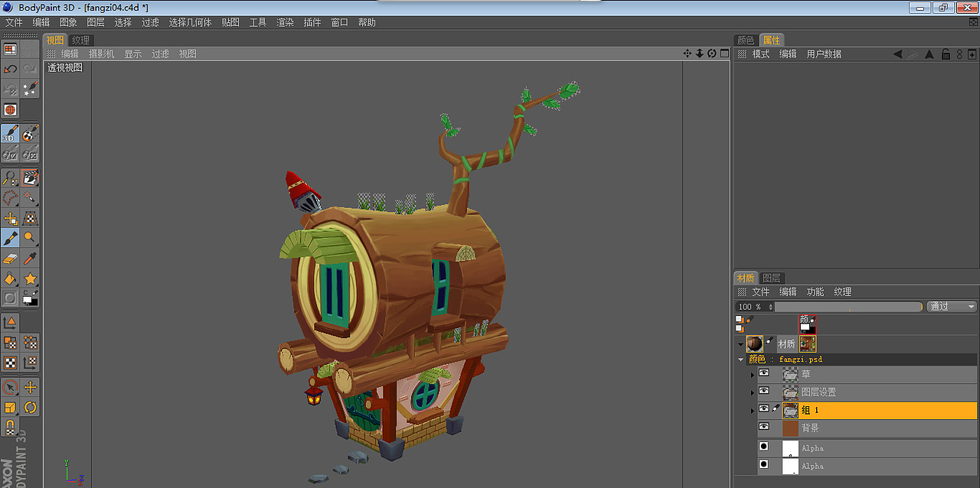Click the opacity 100 % spinner arrows
The width and height of the screenshot is (980, 488).
[x=770, y=307]
